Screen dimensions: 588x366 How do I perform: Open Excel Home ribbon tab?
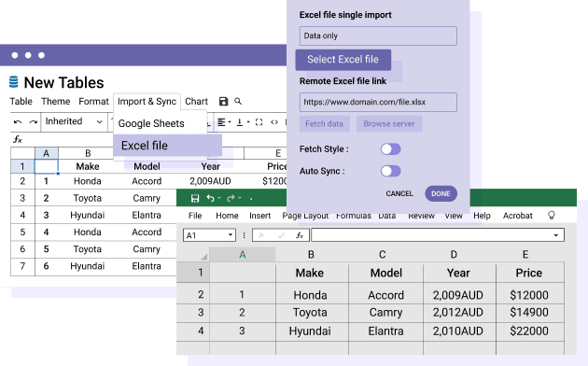227,216
